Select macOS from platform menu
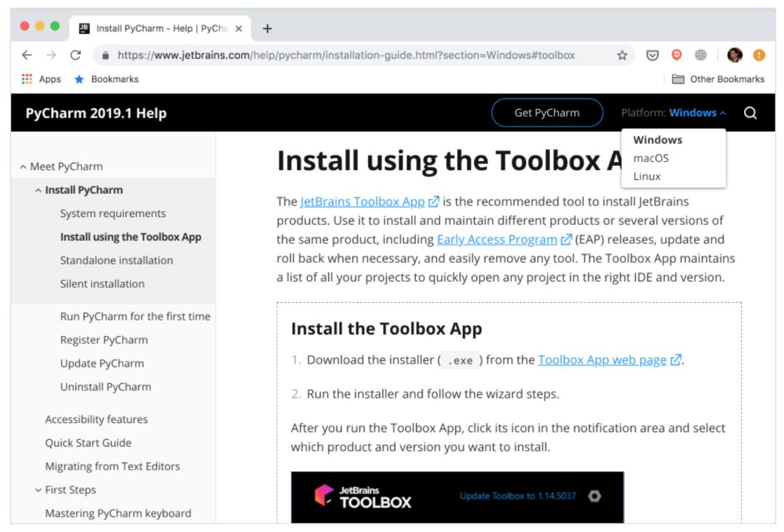The height and width of the screenshot is (532, 784). 651,158
